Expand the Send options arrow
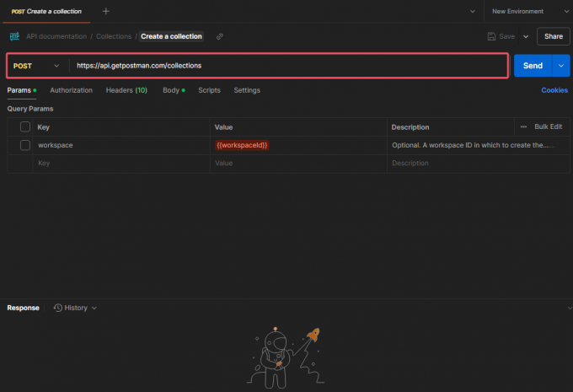Screen dimensions: 573x392 pos(561,66)
